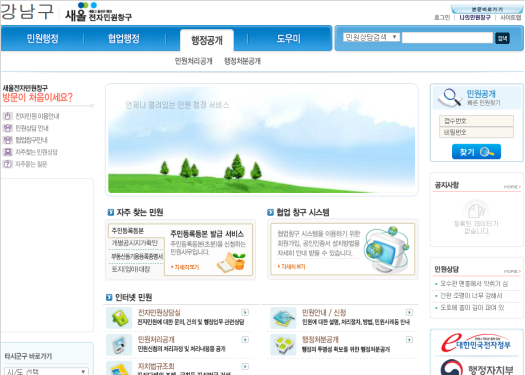Screen dimensions: 525x375
Task: Open the 간판 조명이 너무 강해서 item
Action: coord(471,296)
